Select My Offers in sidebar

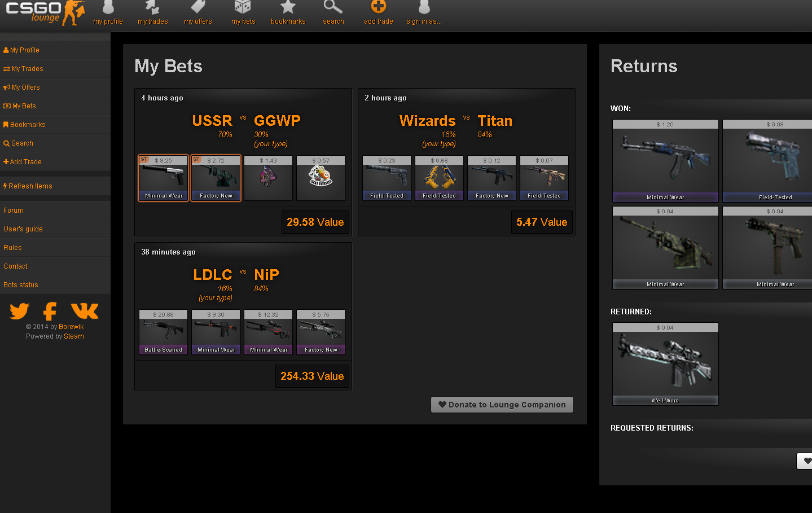coord(55,87)
